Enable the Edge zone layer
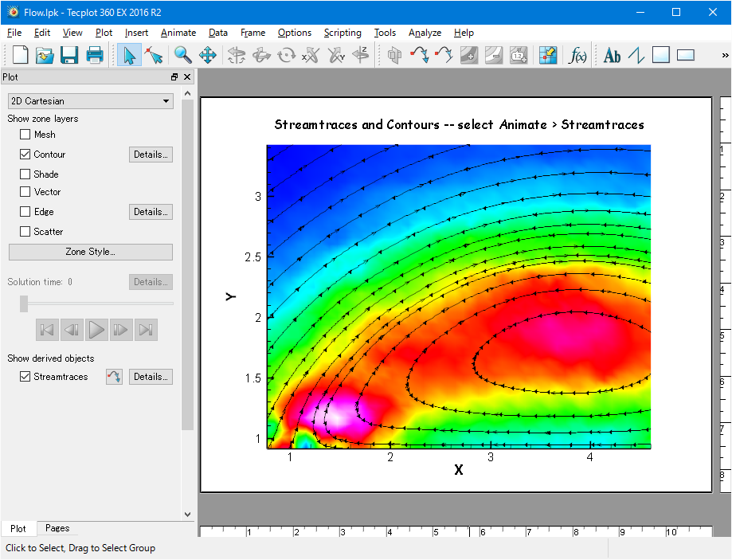The image size is (732, 560). pyautogui.click(x=25, y=212)
